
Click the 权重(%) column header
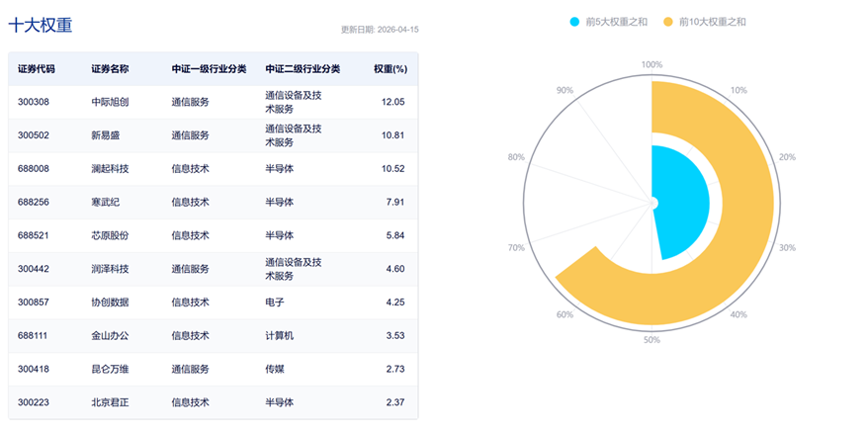391,69
